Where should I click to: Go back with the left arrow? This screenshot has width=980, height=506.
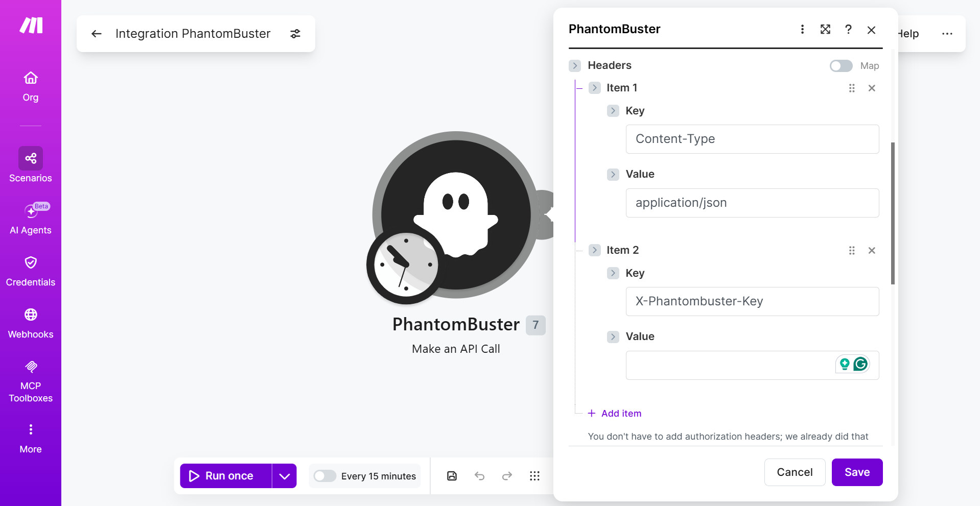pyautogui.click(x=97, y=34)
